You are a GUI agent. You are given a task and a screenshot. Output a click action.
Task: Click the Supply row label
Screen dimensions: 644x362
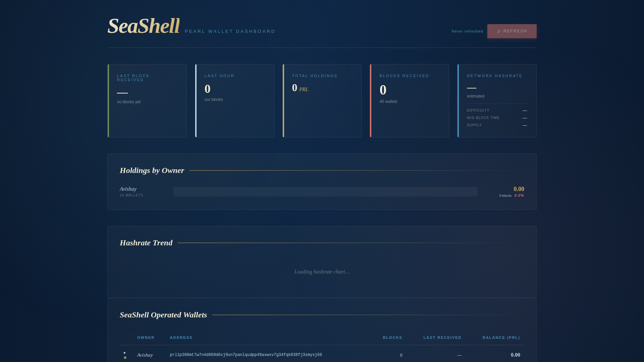(x=474, y=125)
